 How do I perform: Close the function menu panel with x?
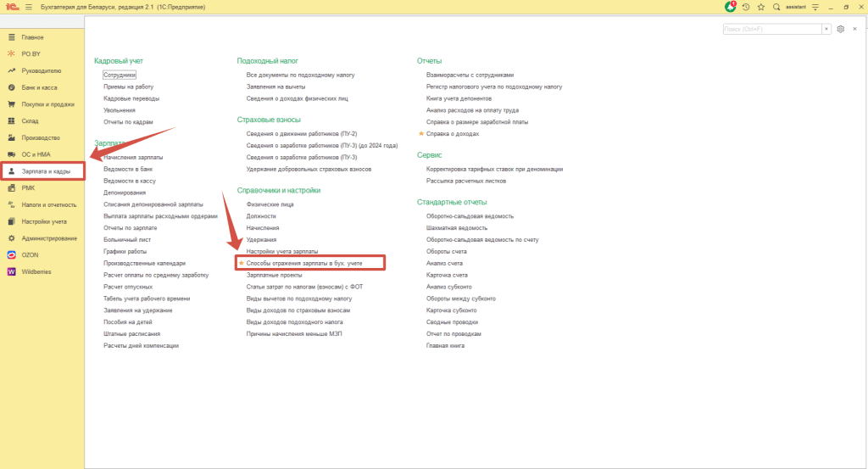click(x=854, y=29)
